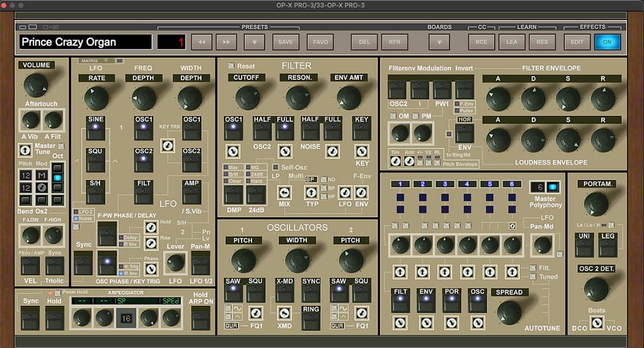
Task: Adjust the PORTAM. knob
Action: tap(596, 204)
